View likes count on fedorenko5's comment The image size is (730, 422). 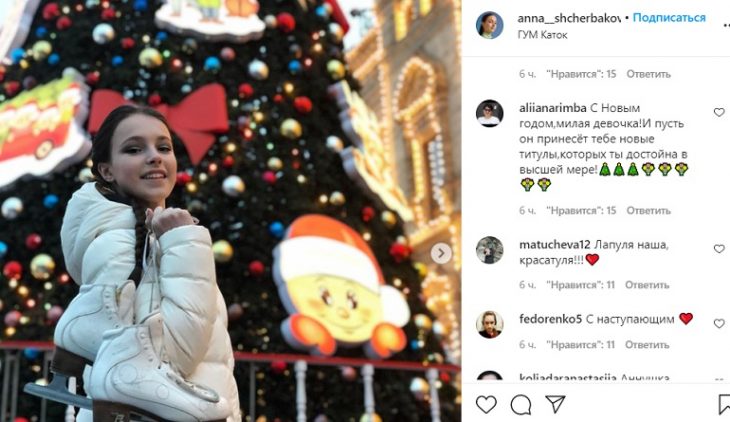pyautogui.click(x=581, y=345)
